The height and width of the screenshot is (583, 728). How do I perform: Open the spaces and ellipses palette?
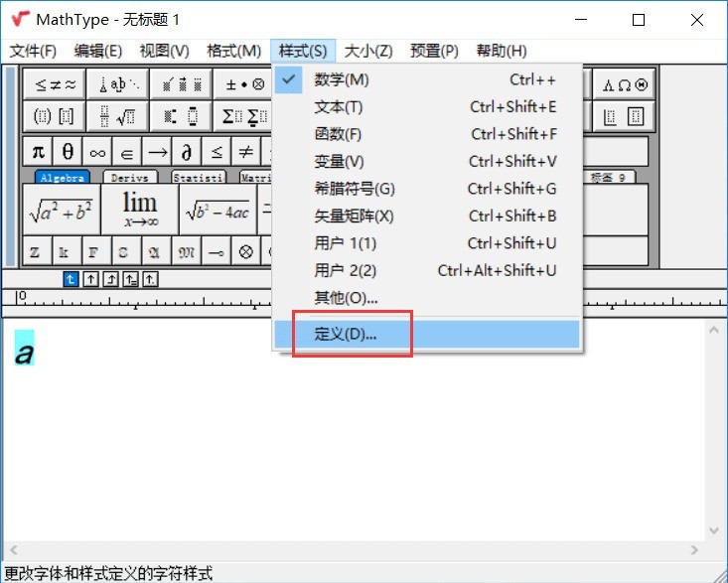(118, 84)
